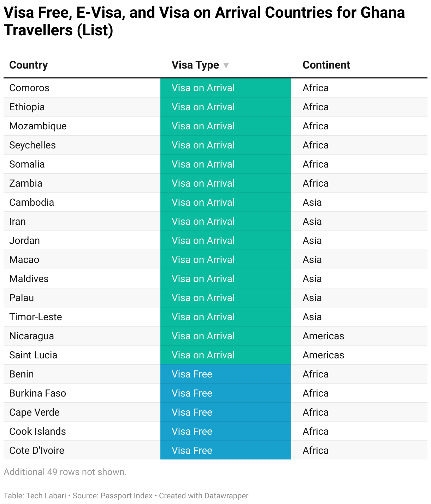The height and width of the screenshot is (504, 431).
Task: Sort table by Country column header
Action: [29, 65]
